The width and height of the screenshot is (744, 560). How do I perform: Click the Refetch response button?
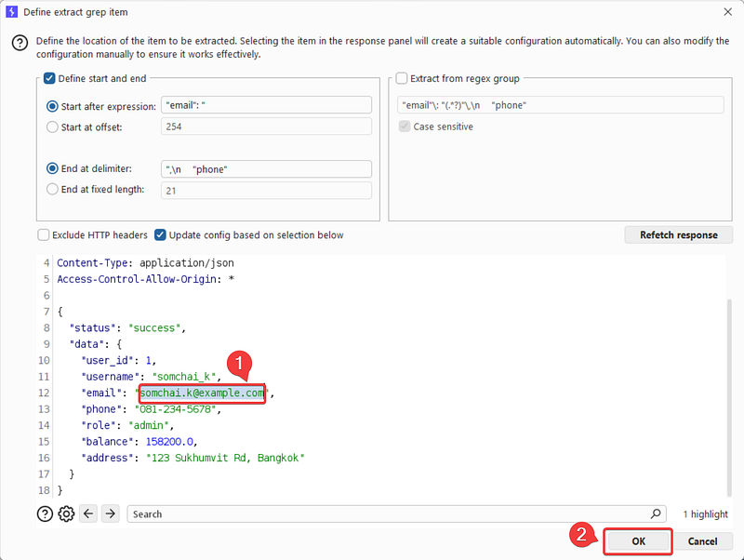click(679, 235)
